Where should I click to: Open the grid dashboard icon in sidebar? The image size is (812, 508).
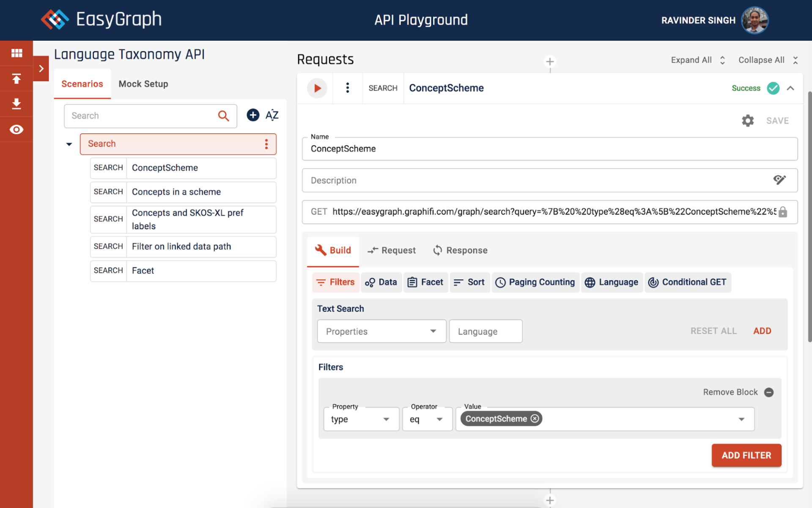point(16,53)
